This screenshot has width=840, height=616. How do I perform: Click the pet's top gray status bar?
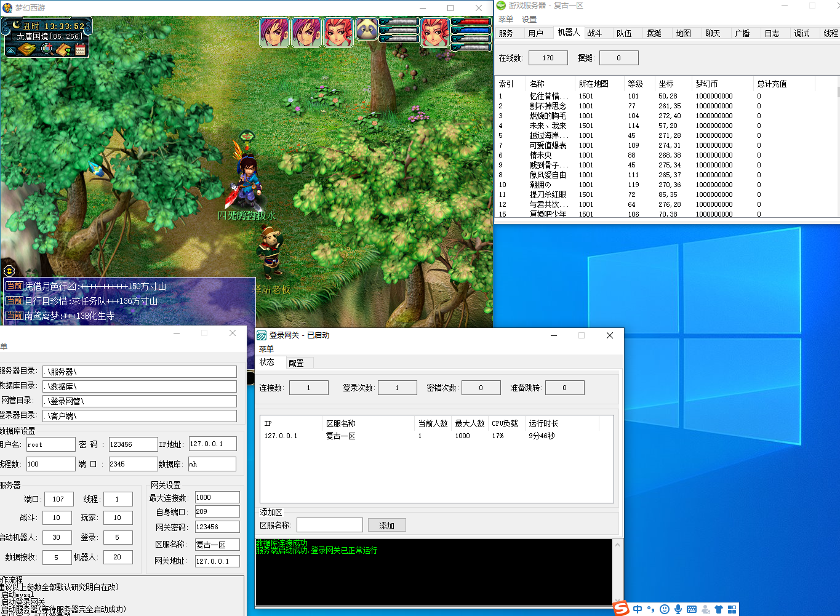tap(399, 22)
